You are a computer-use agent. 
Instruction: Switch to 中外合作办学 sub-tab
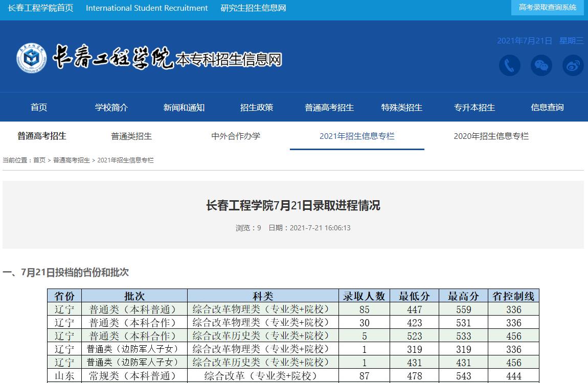tap(236, 136)
